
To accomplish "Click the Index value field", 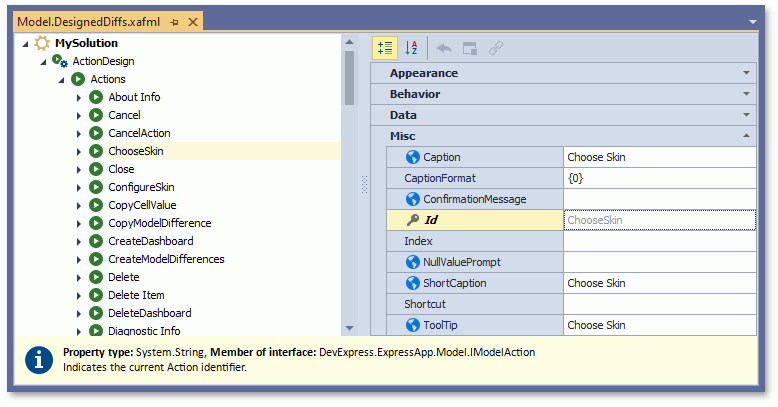I will pos(659,241).
